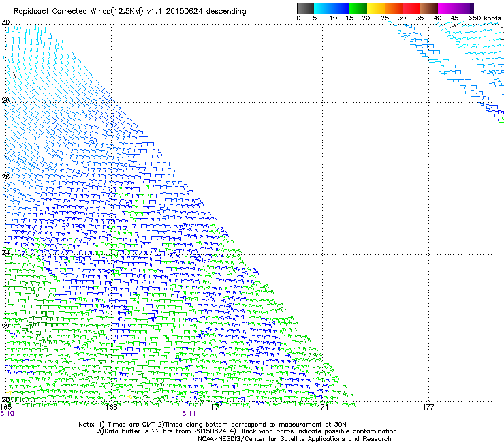Viewport: 504px width, 443px height.
Task: Click the purple time label 8:40
Action: point(7,414)
